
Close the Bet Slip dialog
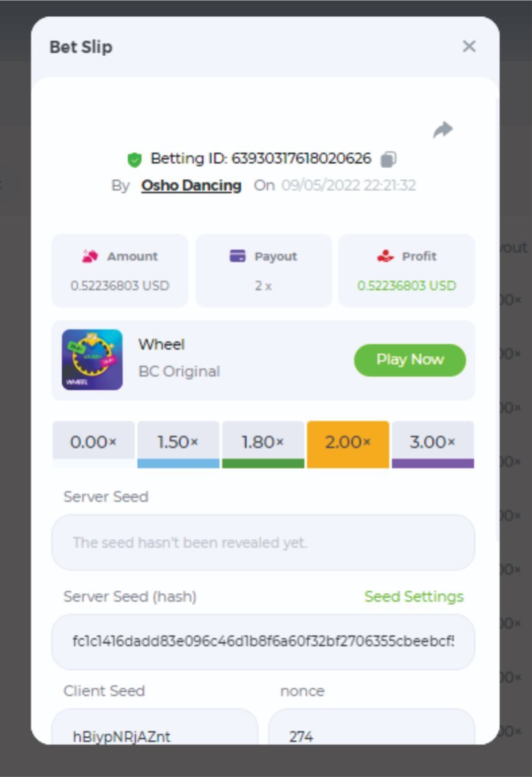pyautogui.click(x=469, y=47)
